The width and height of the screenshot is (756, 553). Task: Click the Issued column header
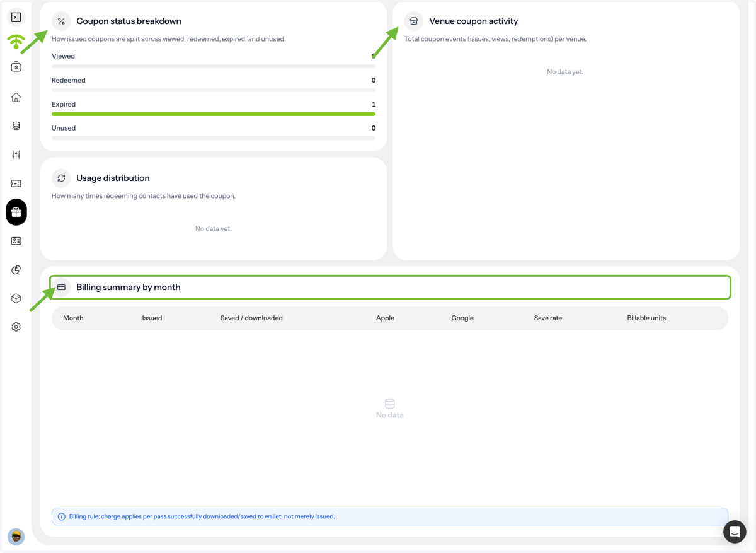tap(152, 318)
